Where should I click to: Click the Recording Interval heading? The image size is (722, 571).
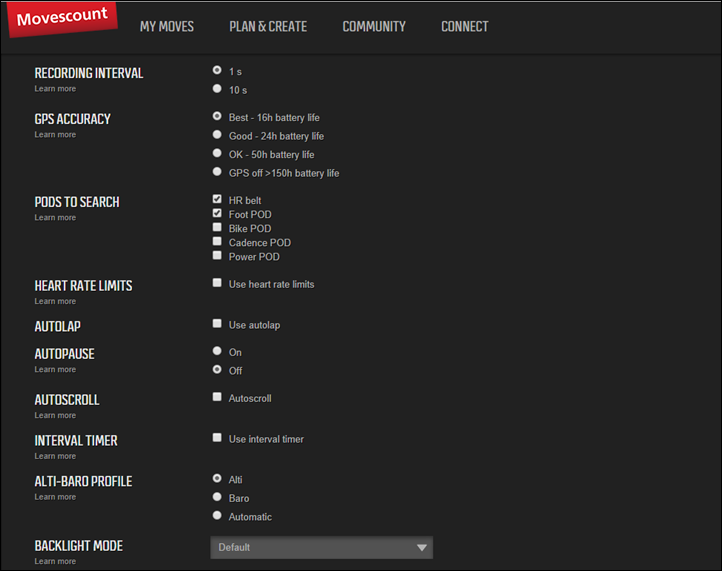click(89, 73)
